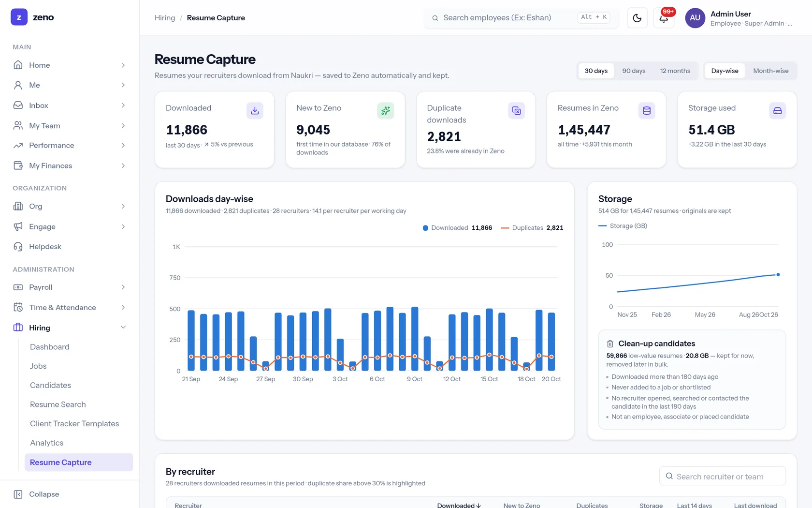Image resolution: width=812 pixels, height=508 pixels.
Task: Switch to Day-wise view
Action: (x=725, y=71)
